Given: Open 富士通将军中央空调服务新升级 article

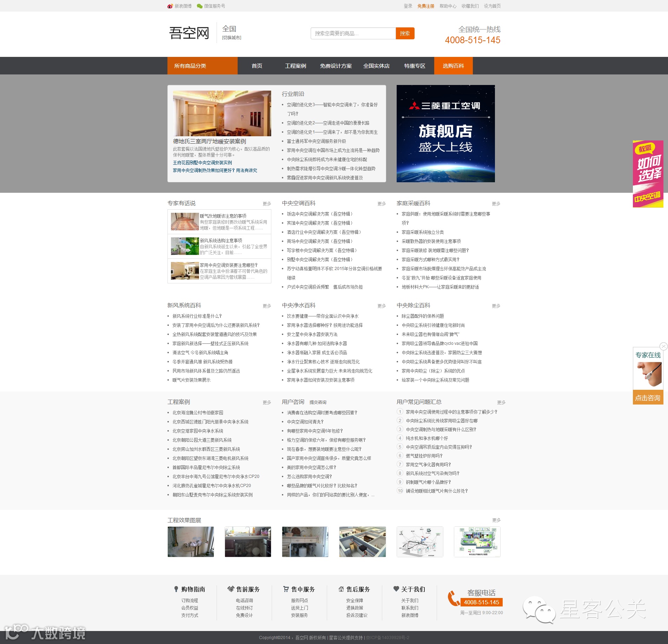Looking at the screenshot, I should point(316,141).
